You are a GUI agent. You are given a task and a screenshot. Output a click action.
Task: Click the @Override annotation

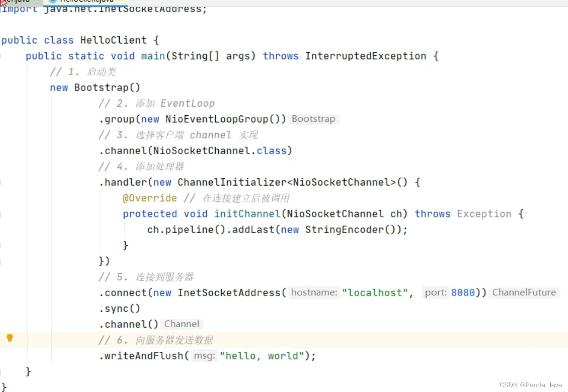(150, 198)
